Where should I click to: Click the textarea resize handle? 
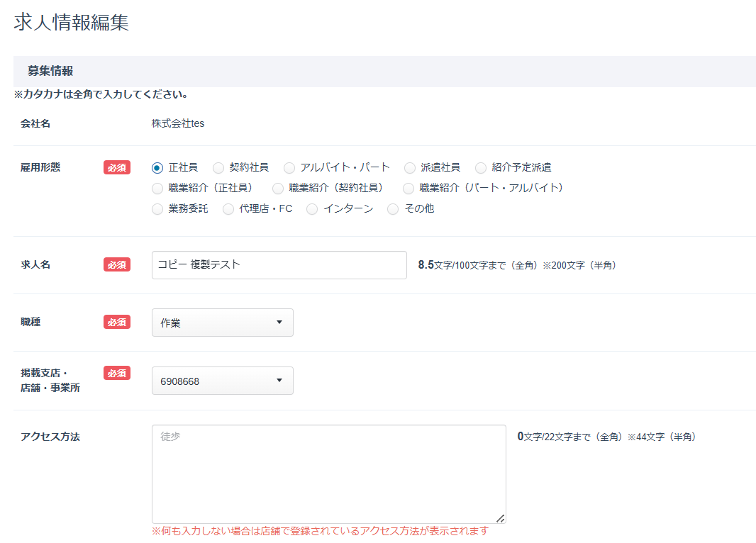tap(501, 517)
